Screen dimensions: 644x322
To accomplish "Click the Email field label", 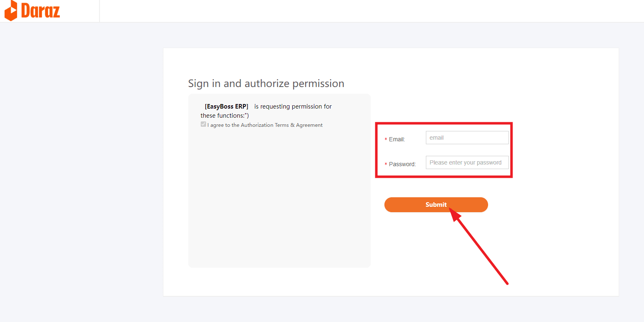I will 397,140.
